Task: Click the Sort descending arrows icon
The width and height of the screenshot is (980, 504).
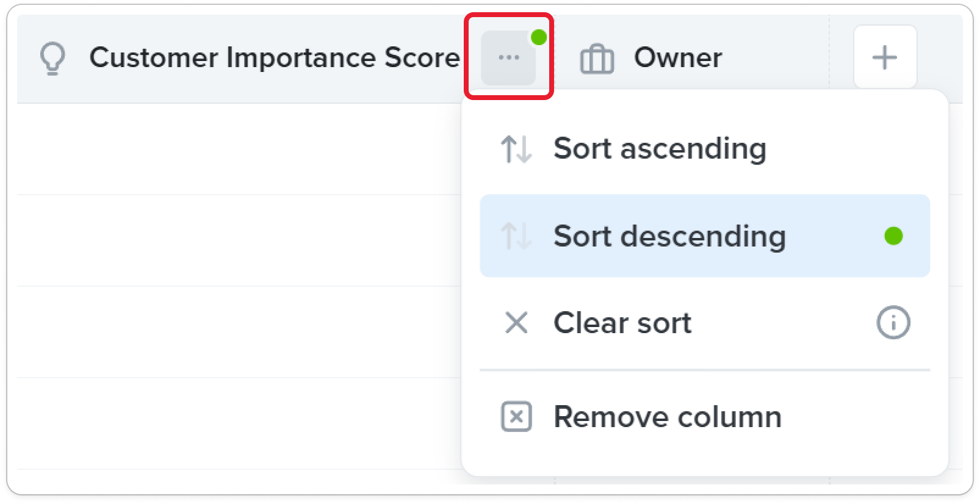Action: 516,236
